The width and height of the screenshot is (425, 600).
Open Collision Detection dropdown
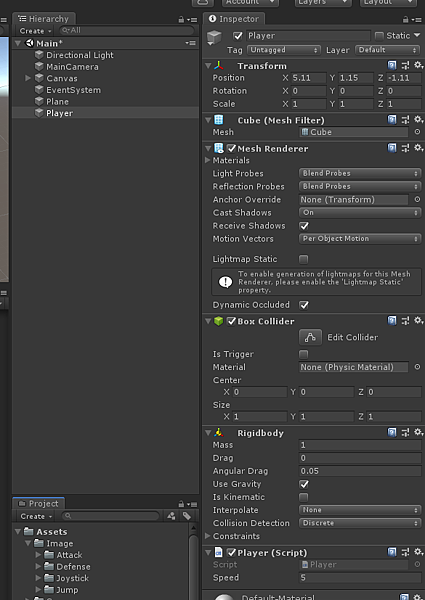point(360,523)
